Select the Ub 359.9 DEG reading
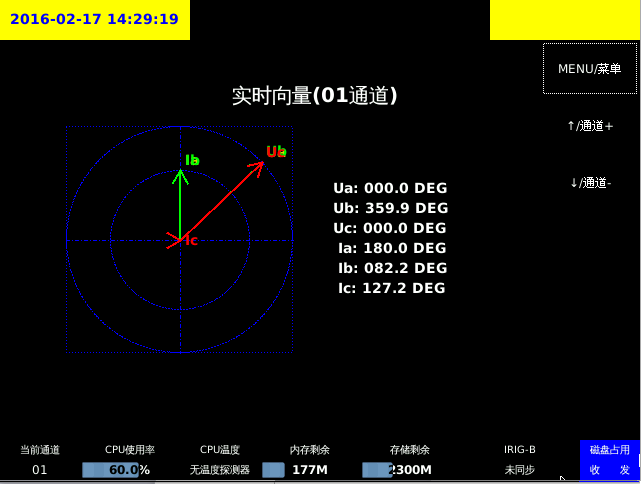 [x=390, y=208]
